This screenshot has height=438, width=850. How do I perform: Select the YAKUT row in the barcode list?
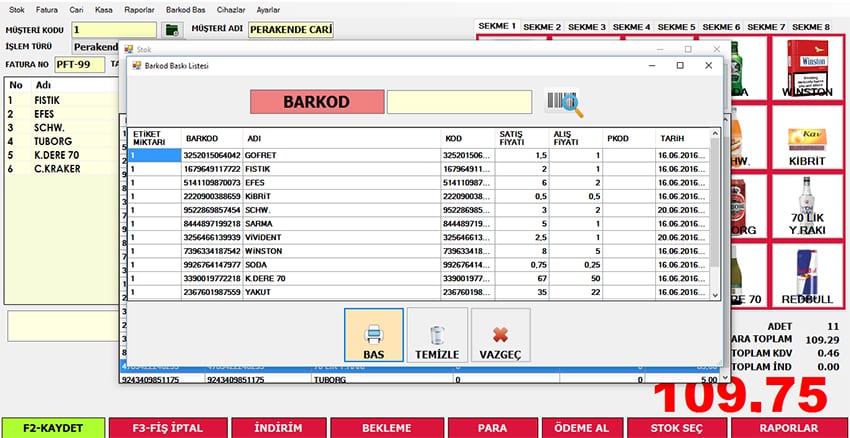pyautogui.click(x=419, y=292)
